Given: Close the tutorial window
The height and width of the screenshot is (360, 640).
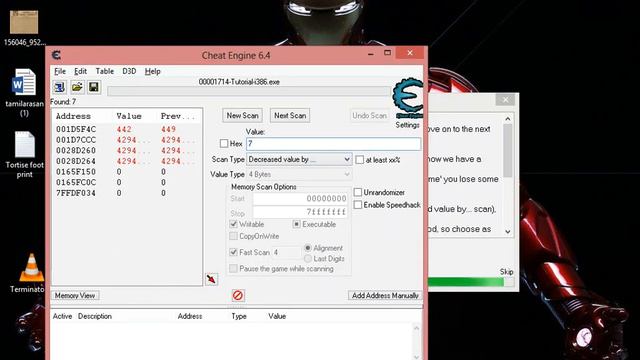Looking at the screenshot, I should coord(505,100).
